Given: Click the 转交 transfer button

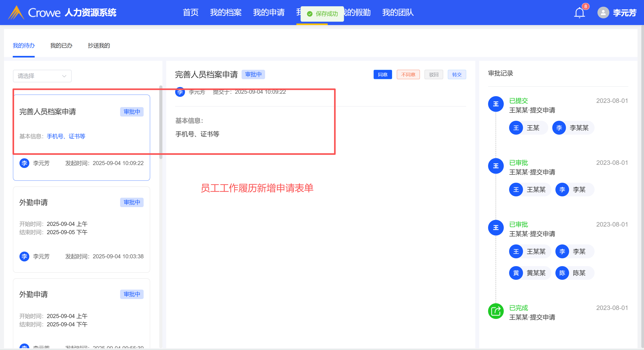Looking at the screenshot, I should click(x=457, y=74).
